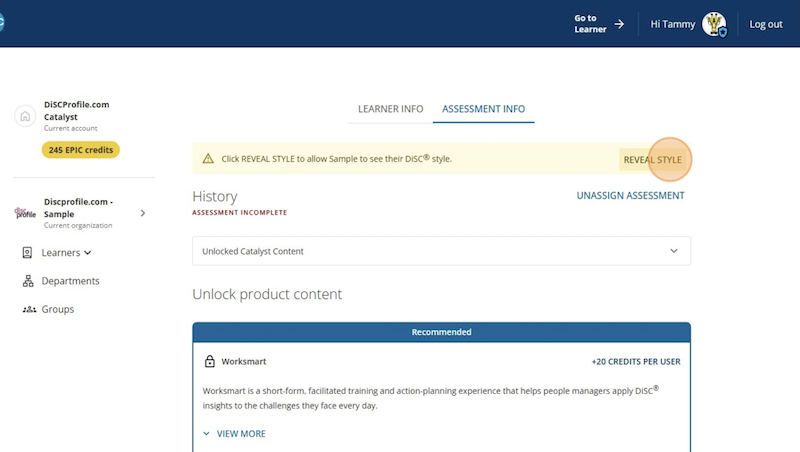Click the Hi Tammy greeting
This screenshot has width=800, height=452.
(672, 24)
